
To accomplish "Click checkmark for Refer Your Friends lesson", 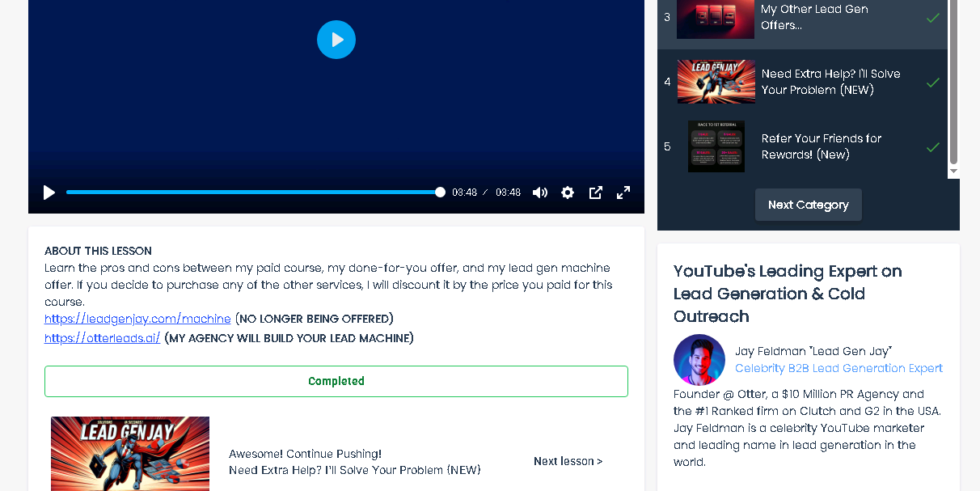I will point(933,146).
